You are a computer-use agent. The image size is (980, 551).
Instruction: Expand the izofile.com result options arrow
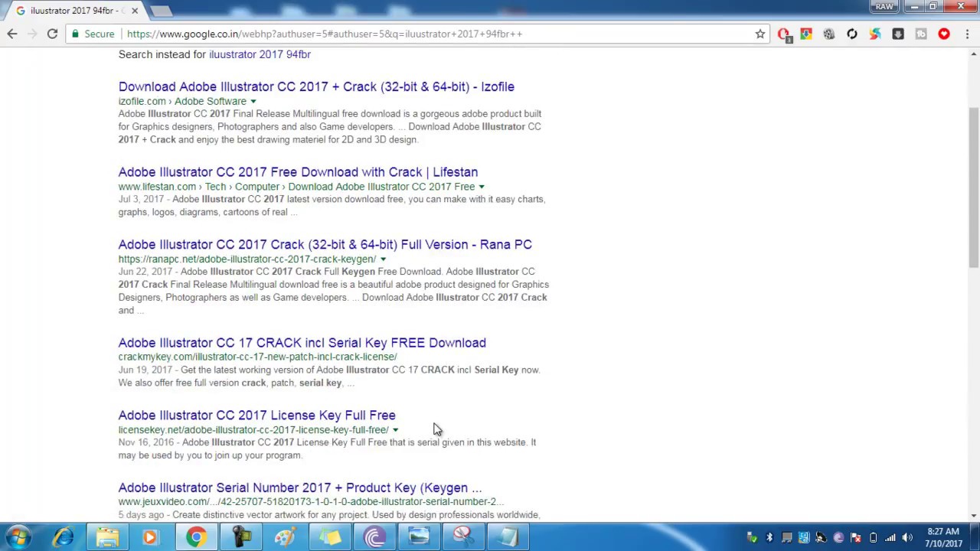253,101
